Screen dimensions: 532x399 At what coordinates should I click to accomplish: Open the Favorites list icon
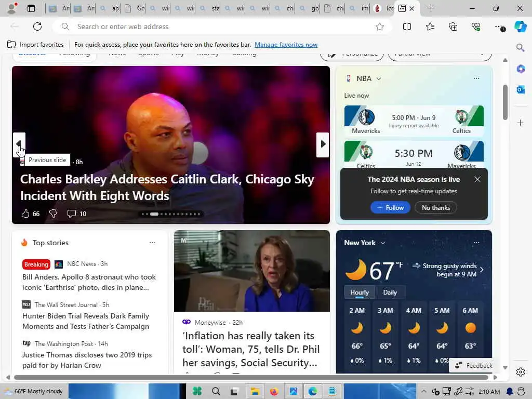click(x=430, y=26)
